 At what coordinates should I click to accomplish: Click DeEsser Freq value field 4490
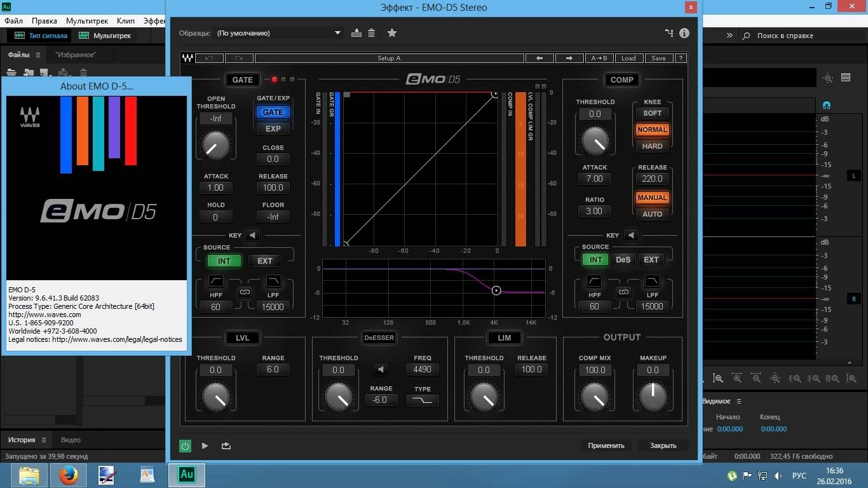(x=422, y=369)
